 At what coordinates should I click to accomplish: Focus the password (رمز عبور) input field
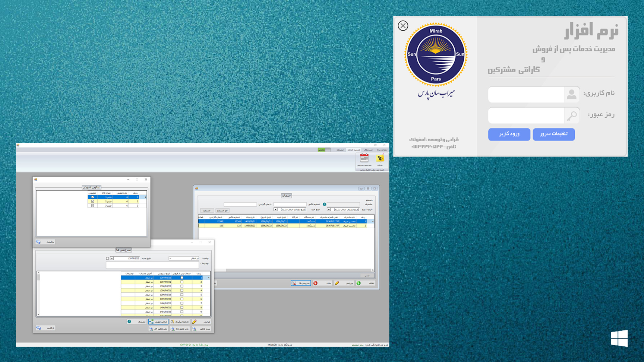526,115
